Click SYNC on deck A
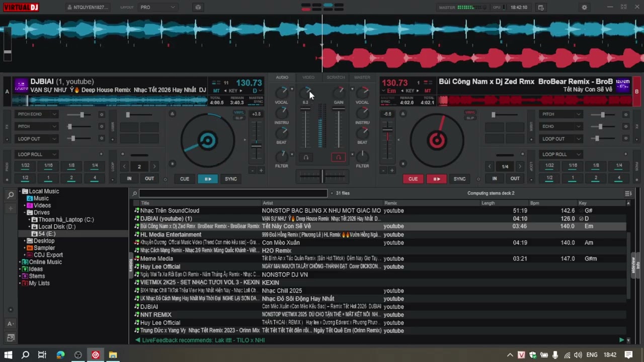The height and width of the screenshot is (362, 644). 231,179
